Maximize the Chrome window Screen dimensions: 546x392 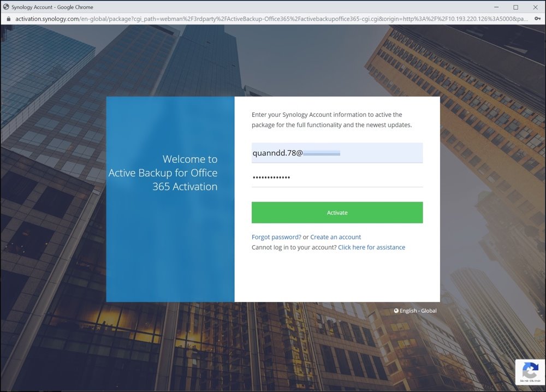(515, 7)
